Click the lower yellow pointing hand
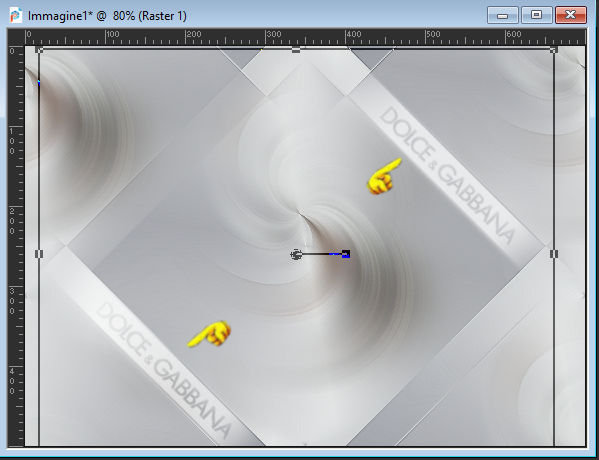 (x=210, y=334)
